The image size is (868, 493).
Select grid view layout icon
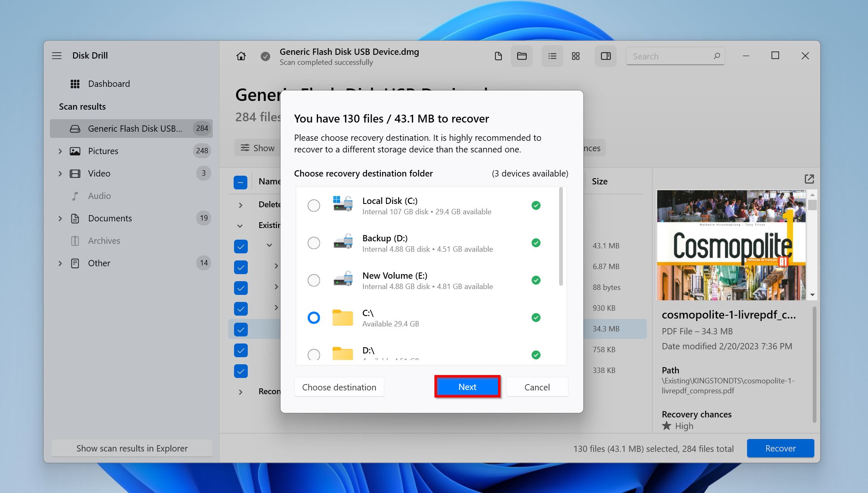click(576, 56)
